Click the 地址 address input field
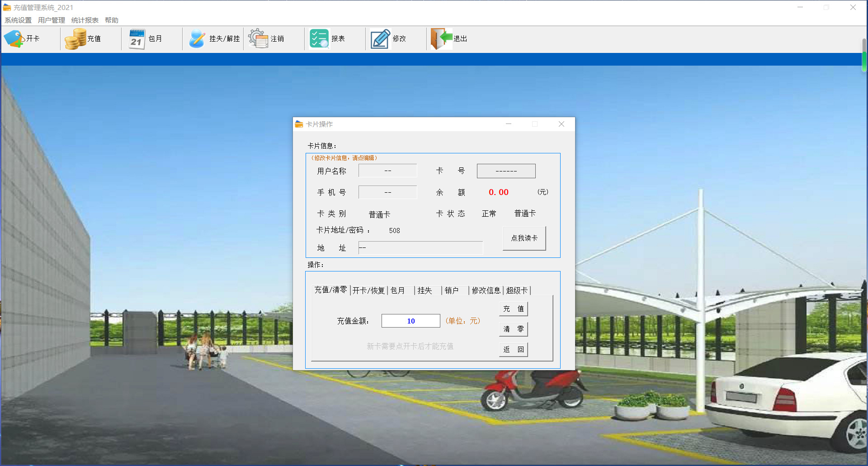The width and height of the screenshot is (868, 466). (421, 248)
